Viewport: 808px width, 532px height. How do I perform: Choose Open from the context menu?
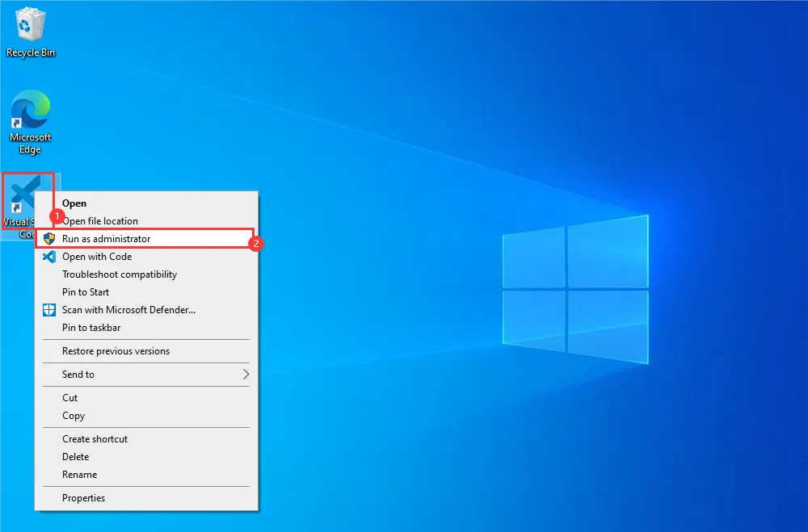[x=74, y=203]
